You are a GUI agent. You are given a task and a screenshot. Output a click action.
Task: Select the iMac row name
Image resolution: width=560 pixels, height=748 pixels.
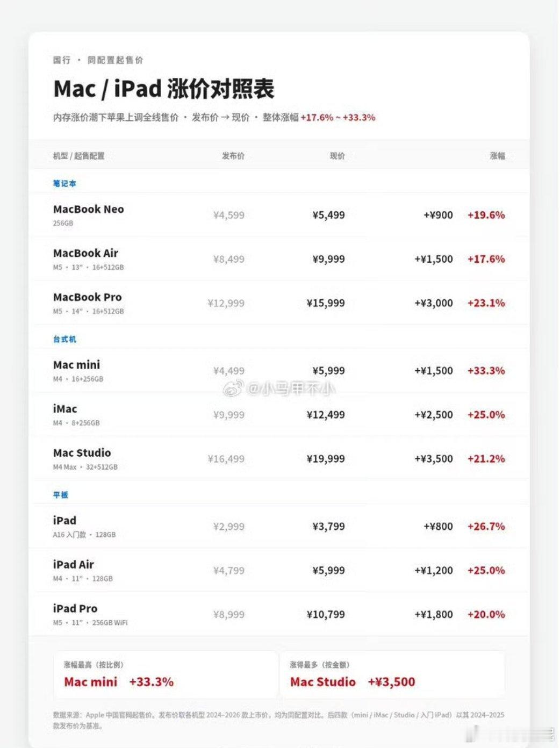[x=65, y=409]
